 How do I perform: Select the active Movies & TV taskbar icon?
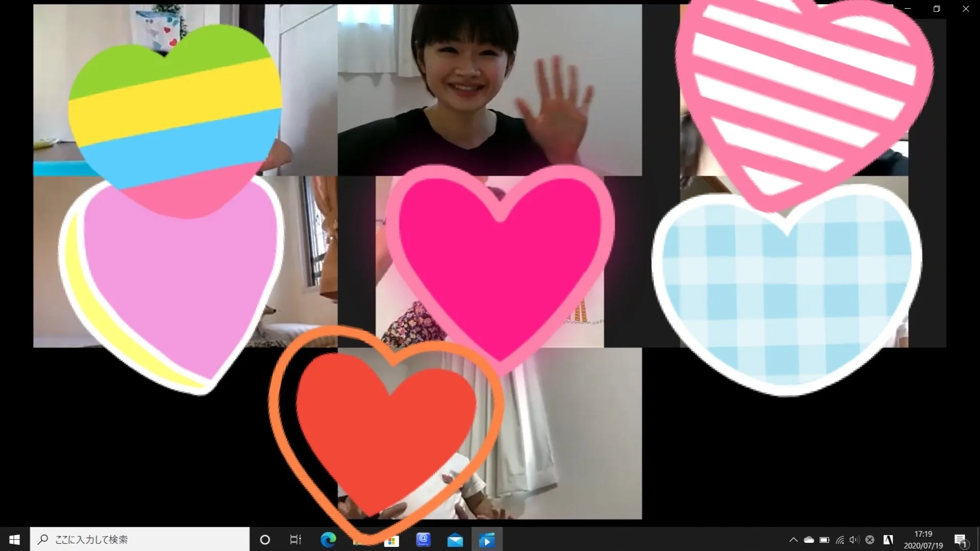pos(487,540)
